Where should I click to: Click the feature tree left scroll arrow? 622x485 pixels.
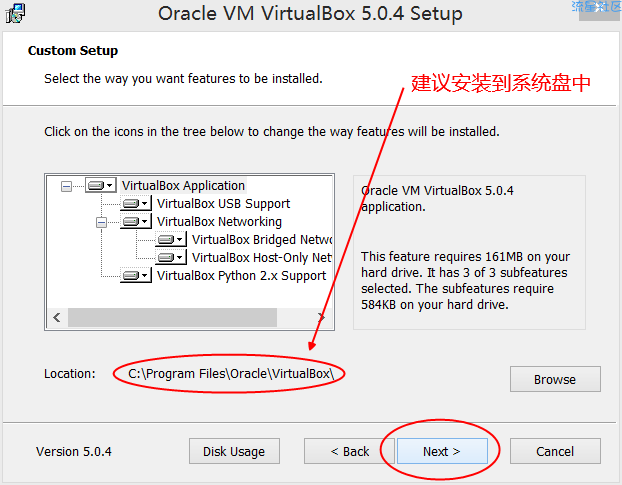pyautogui.click(x=57, y=317)
